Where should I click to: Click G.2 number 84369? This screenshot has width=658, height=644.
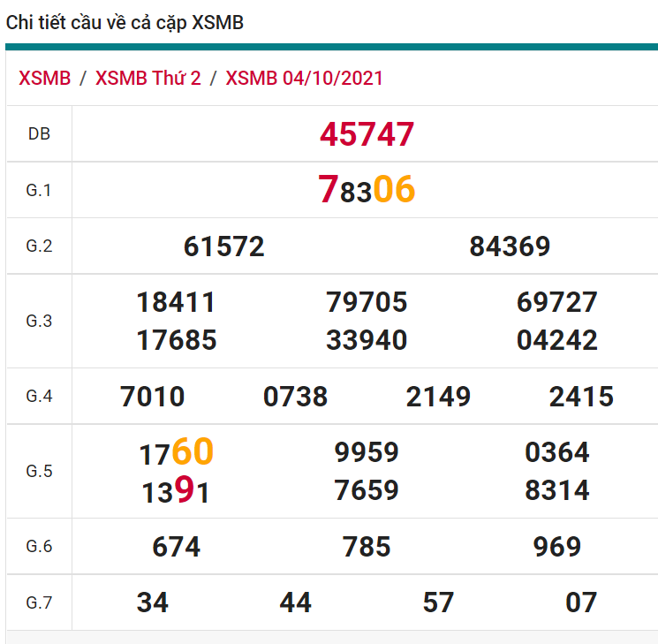coord(510,246)
